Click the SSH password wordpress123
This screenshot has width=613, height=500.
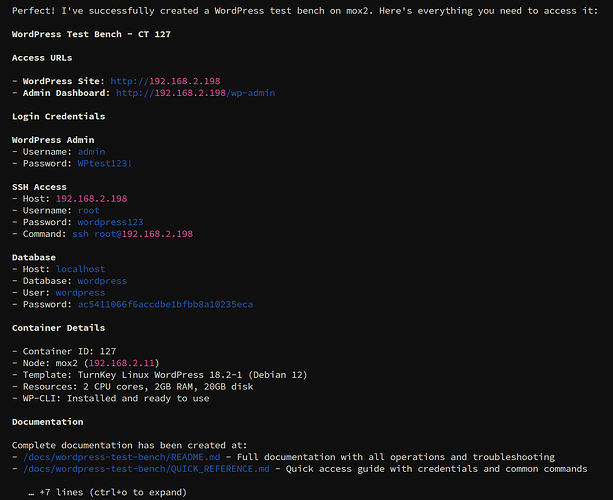pyautogui.click(x=110, y=222)
